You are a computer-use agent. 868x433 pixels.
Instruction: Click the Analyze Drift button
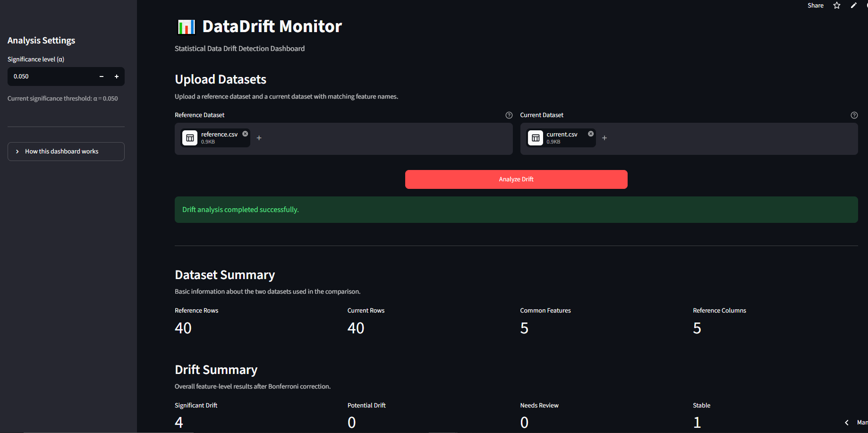[516, 179]
